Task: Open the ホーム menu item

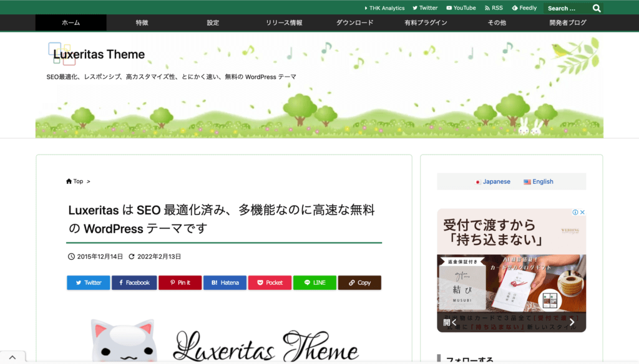Action: (71, 23)
